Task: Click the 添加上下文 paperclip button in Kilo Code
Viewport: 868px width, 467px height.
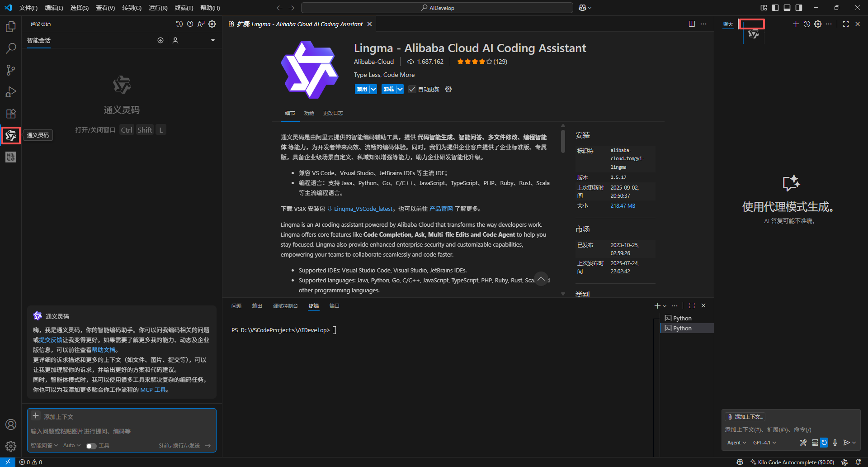Action: (x=745, y=417)
